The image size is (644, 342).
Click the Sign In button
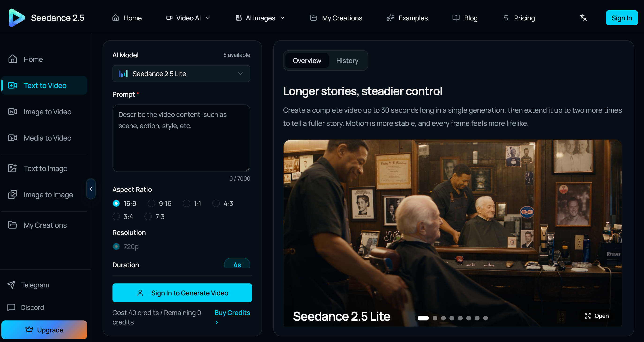point(622,18)
